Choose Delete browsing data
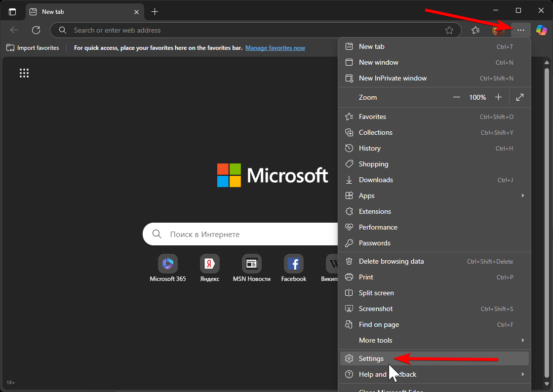 point(434,261)
